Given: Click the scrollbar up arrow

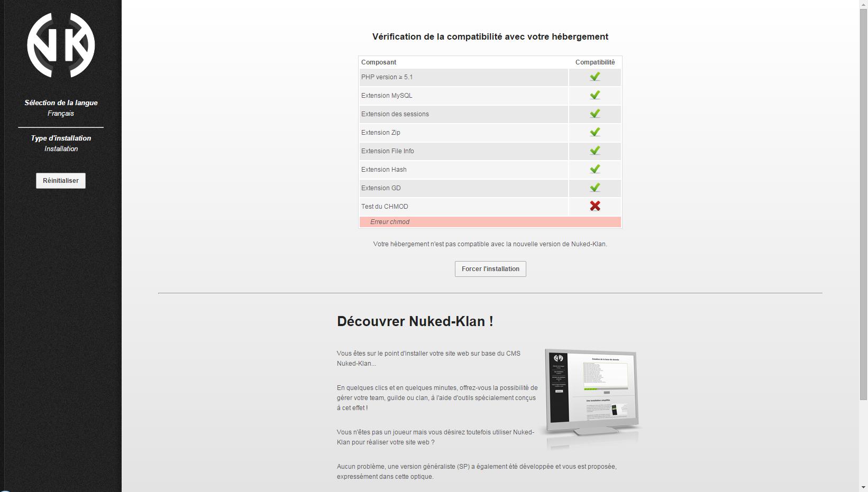Looking at the screenshot, I should point(863,4).
